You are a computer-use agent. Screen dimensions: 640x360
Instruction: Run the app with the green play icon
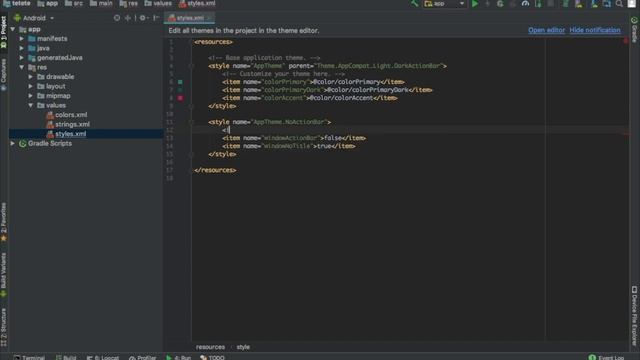(x=475, y=4)
